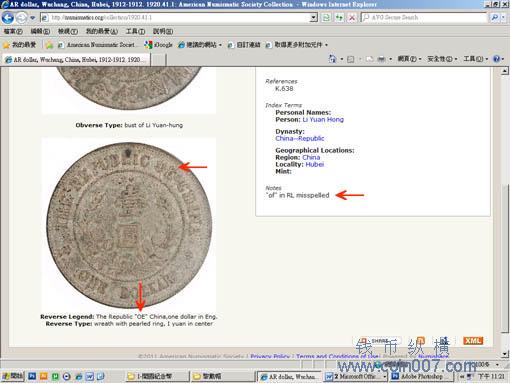Image resolution: width=510 pixels, height=383 pixels.
Task: Open the 檔案(F) File menu
Action: pyautogui.click(x=13, y=31)
